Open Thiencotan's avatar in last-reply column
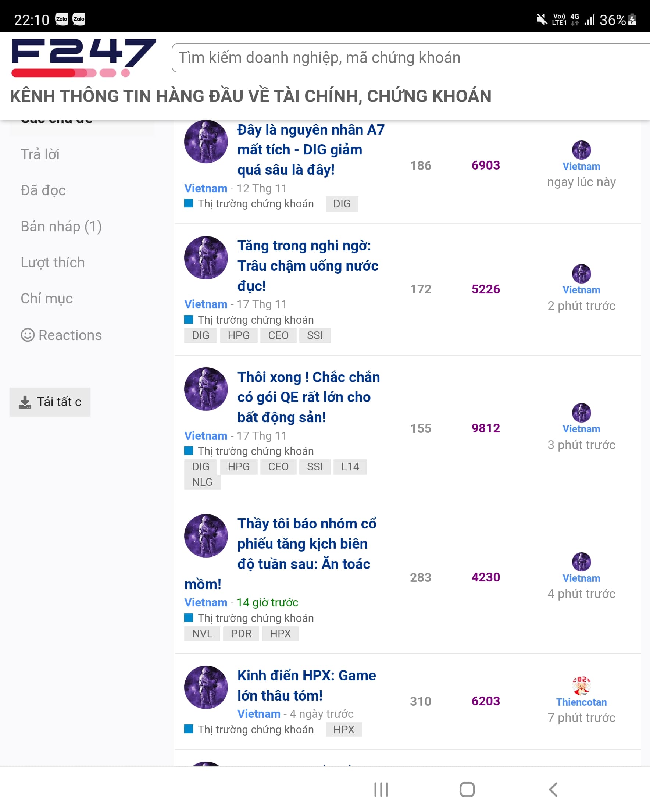This screenshot has height=812, width=650. click(x=582, y=685)
